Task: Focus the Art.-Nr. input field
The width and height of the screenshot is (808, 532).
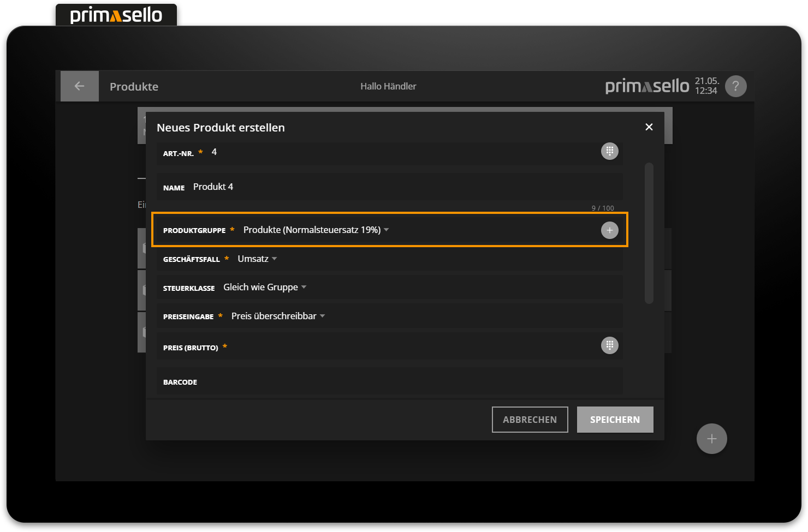Action: point(382,152)
